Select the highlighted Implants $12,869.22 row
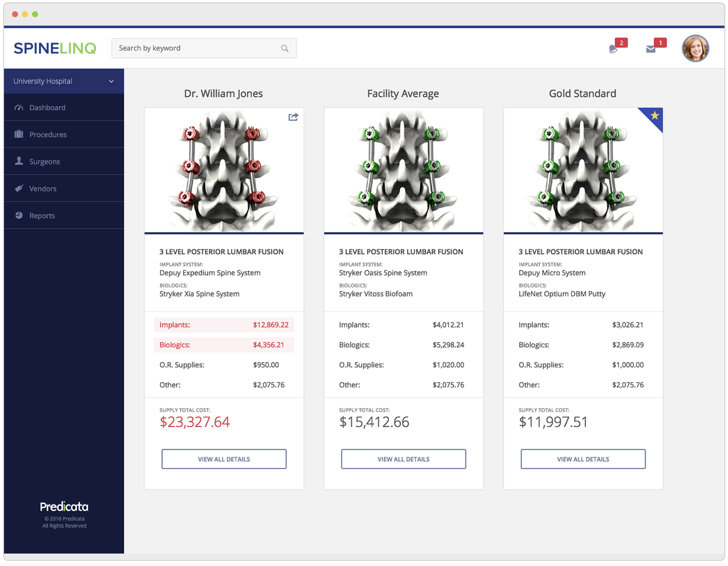The height and width of the screenshot is (566, 728). [224, 325]
